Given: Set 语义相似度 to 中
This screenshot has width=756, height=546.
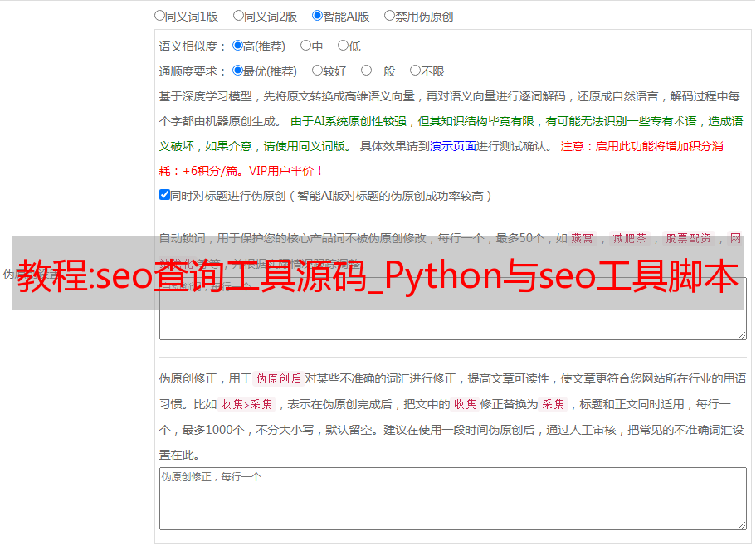Looking at the screenshot, I should [x=305, y=46].
